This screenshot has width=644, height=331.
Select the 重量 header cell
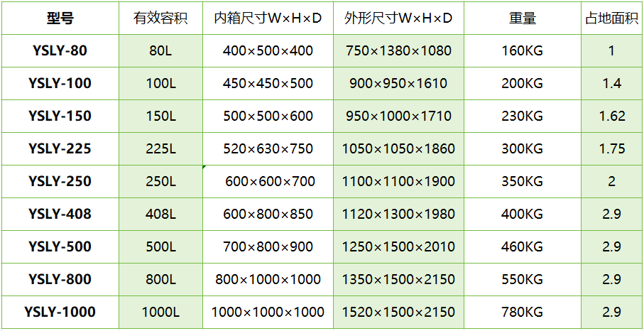(x=523, y=18)
